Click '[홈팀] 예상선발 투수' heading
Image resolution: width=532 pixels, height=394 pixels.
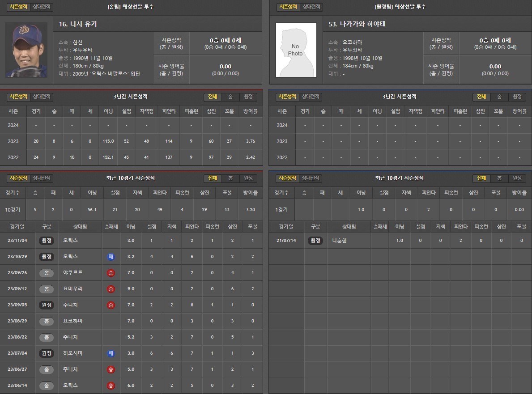pos(131,6)
